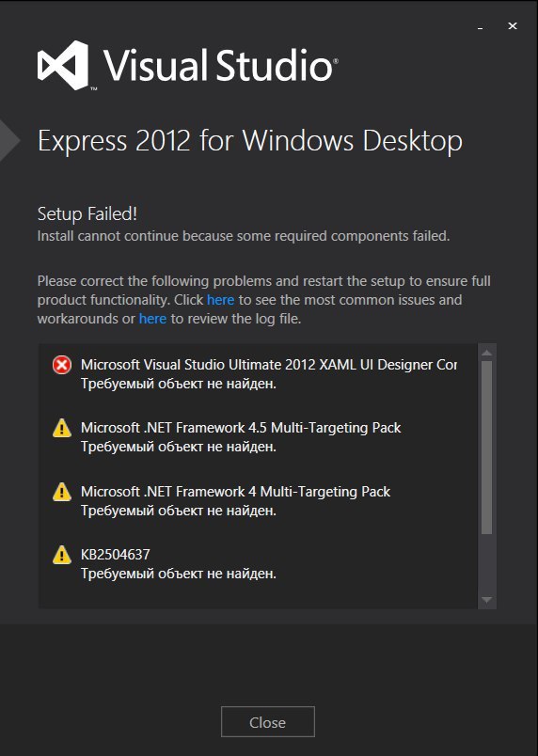Minimize the installer window
Screen dimensions: 538x756
point(480,28)
